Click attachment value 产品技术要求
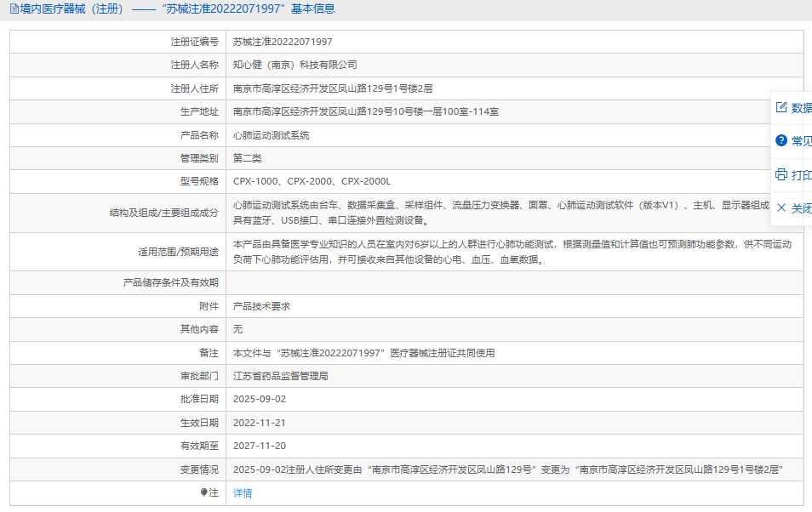This screenshot has height=512, width=812. click(261, 306)
